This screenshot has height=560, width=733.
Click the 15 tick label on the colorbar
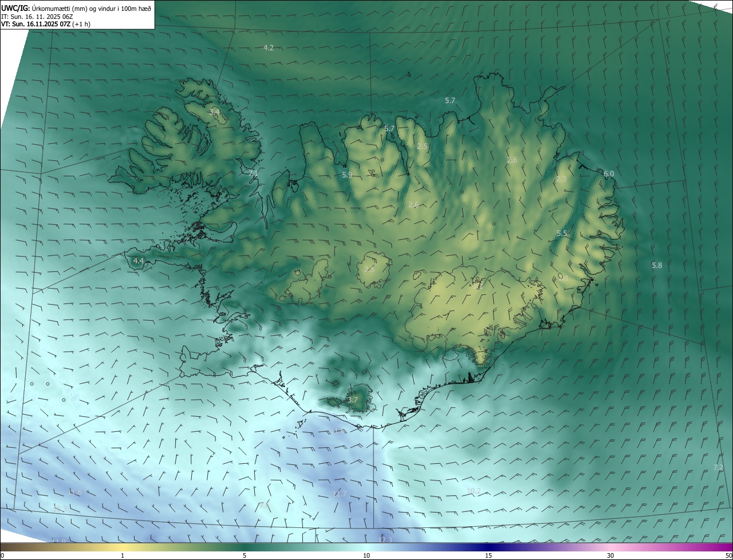click(x=488, y=555)
